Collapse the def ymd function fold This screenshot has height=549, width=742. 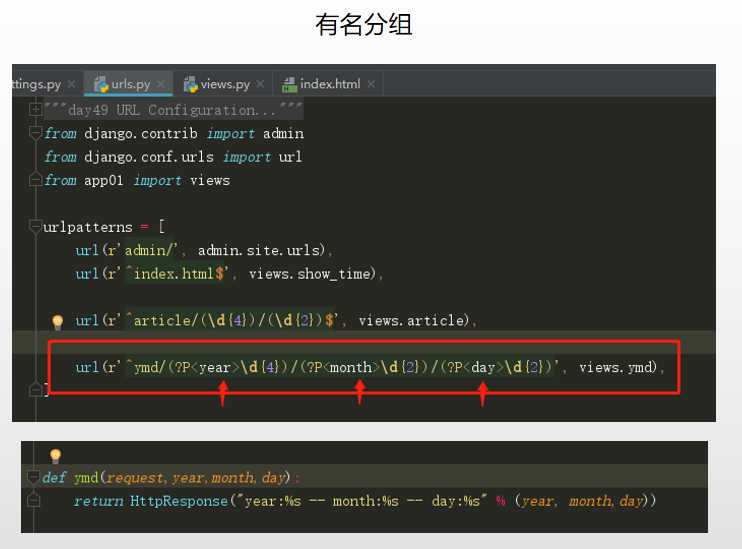click(x=34, y=477)
